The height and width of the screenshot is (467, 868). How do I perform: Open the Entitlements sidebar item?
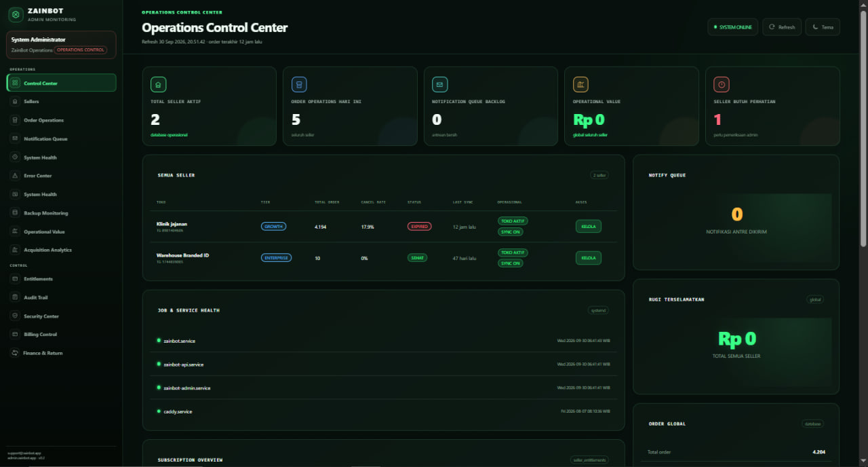point(62,279)
